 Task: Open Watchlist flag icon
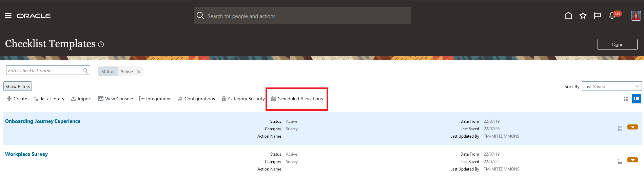tap(598, 16)
